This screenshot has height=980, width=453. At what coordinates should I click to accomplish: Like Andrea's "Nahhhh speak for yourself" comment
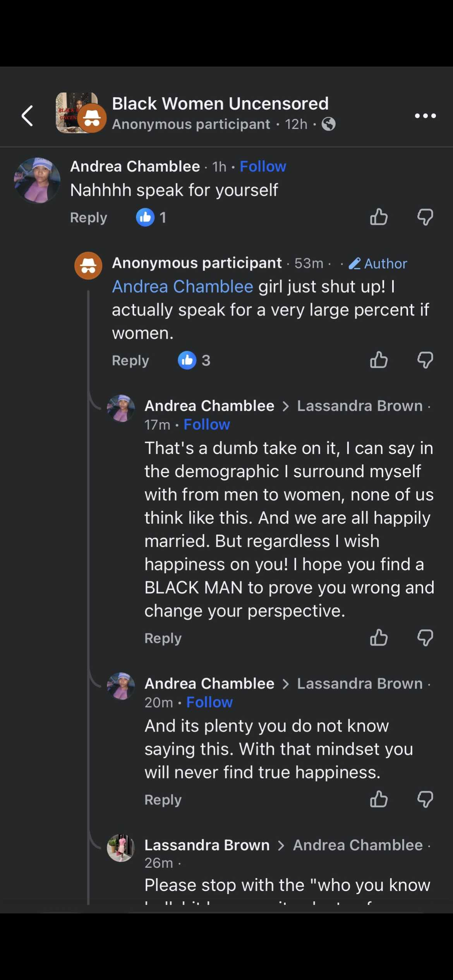379,217
